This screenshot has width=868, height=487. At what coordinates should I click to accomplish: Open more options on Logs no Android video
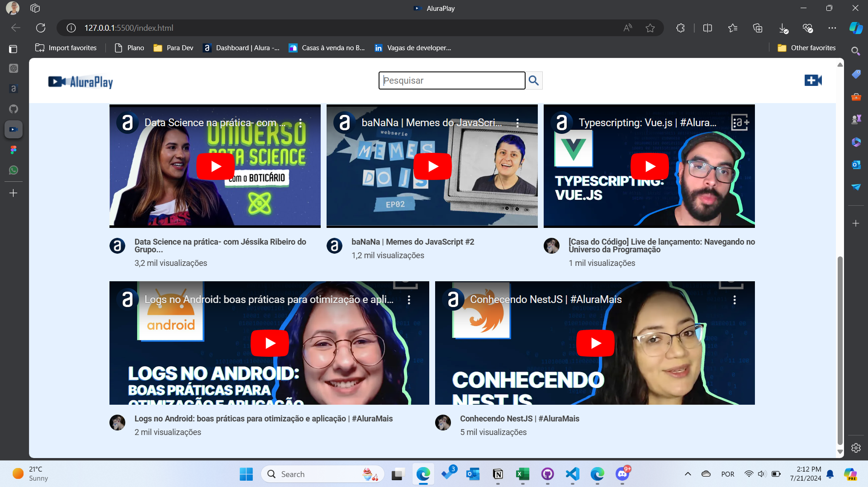[409, 299]
